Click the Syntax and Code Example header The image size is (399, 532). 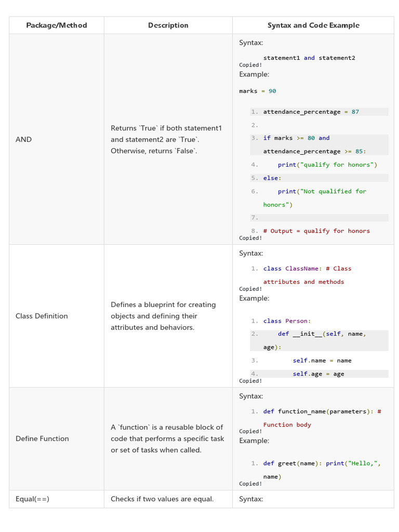click(313, 25)
